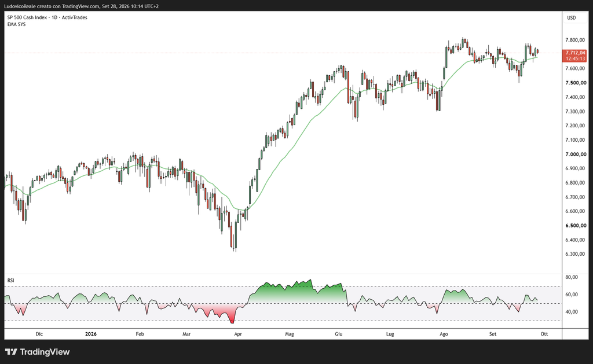Click the LudovicoReale attribution header text
Image resolution: width=593 pixels, height=364 pixels.
tap(81, 6)
